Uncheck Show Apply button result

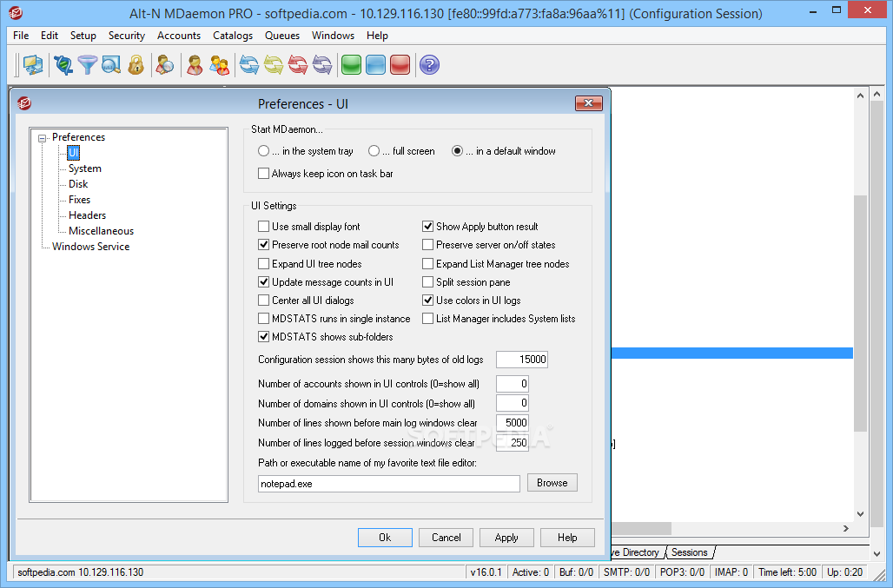coord(427,227)
